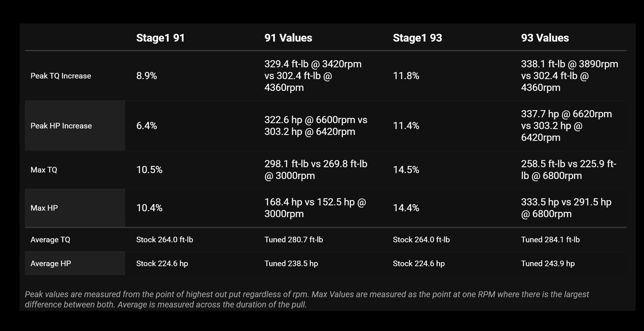The image size is (644, 331).
Task: Select the Peak HP Increase row label
Action: tap(61, 126)
